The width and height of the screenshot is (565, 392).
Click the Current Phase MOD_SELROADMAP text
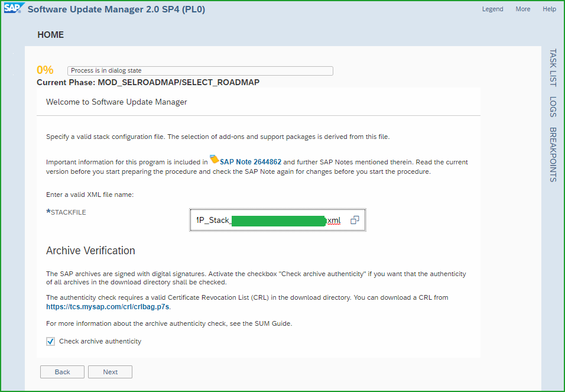pos(148,82)
